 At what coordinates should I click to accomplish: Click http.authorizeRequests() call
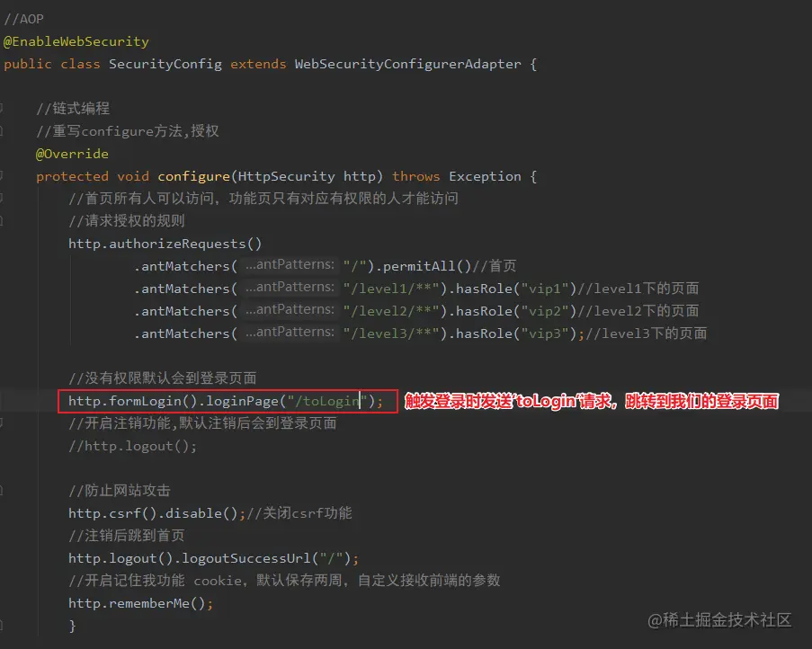click(x=165, y=244)
